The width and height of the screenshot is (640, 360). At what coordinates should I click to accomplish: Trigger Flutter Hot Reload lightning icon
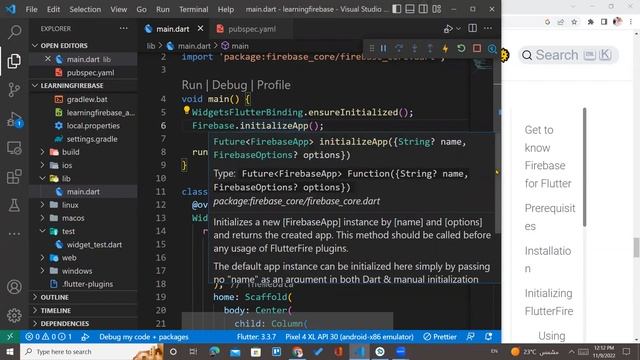(445, 49)
